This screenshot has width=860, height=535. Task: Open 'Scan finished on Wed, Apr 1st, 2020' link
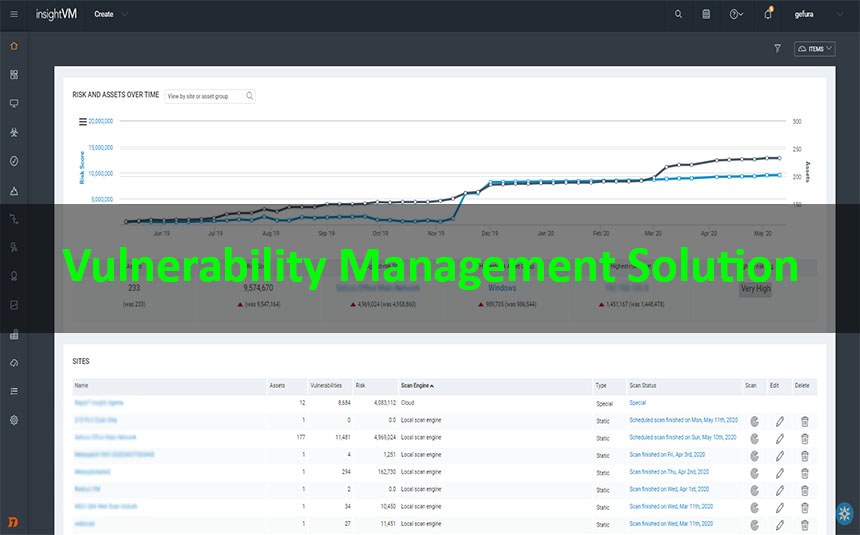[x=669, y=489]
